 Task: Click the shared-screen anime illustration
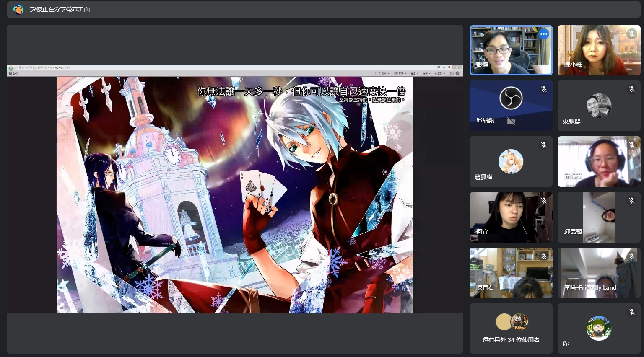[235, 195]
